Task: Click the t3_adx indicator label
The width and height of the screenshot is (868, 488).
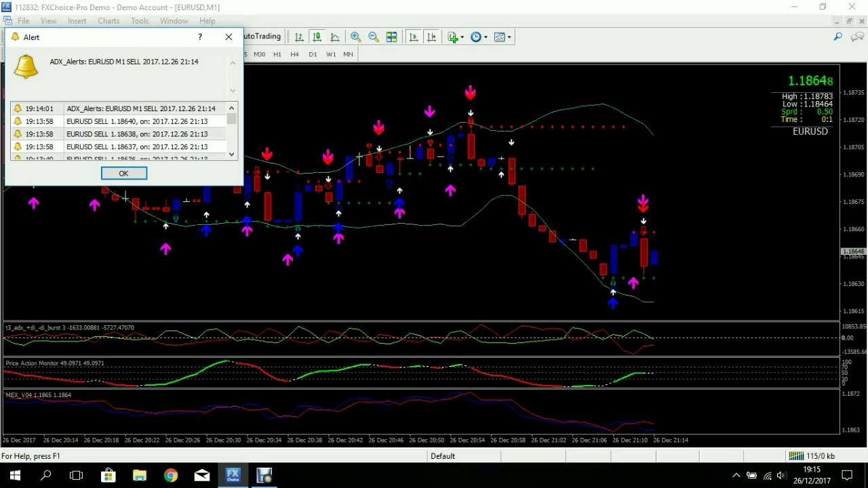Action: 70,328
